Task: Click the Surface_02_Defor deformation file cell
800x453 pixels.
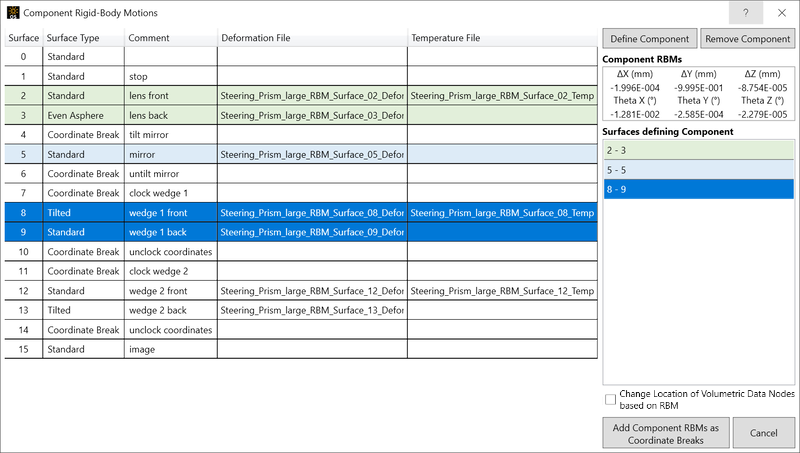Action: [x=312, y=96]
